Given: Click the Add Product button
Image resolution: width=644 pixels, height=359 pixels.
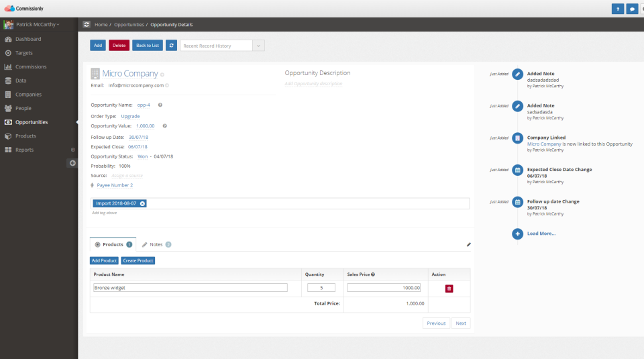Looking at the screenshot, I should [x=104, y=260].
